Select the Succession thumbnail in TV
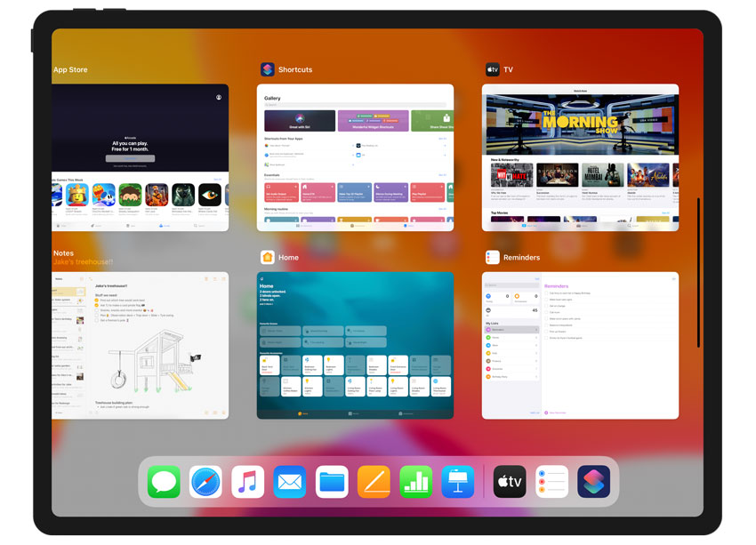The image size is (756, 545). [558, 175]
